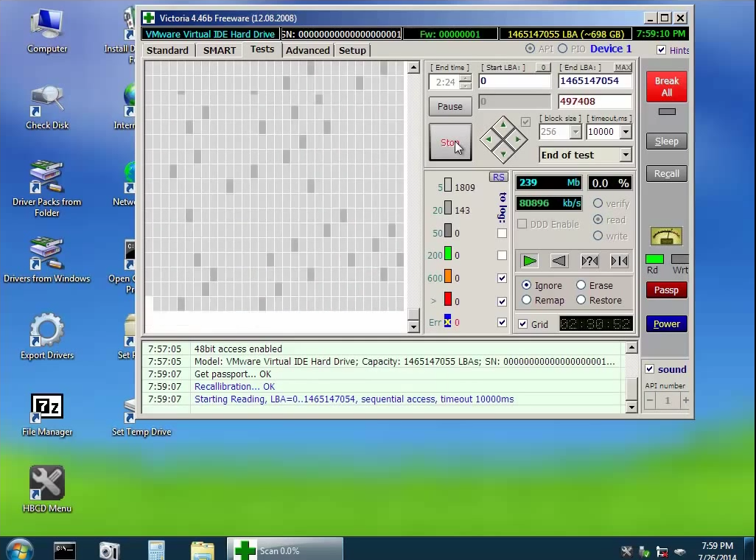Viewport: 756px width, 560px height.
Task: Click the up arrow on the diamond navigator
Action: tap(503, 125)
